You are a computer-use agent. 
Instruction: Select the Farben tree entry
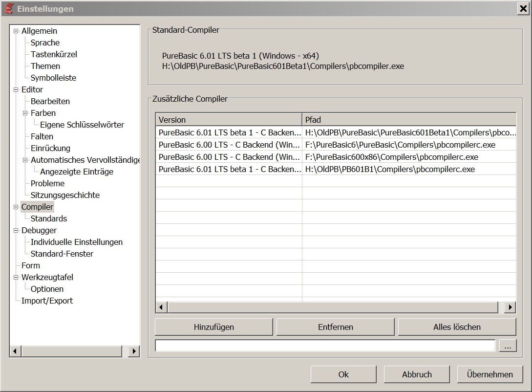[x=43, y=113]
